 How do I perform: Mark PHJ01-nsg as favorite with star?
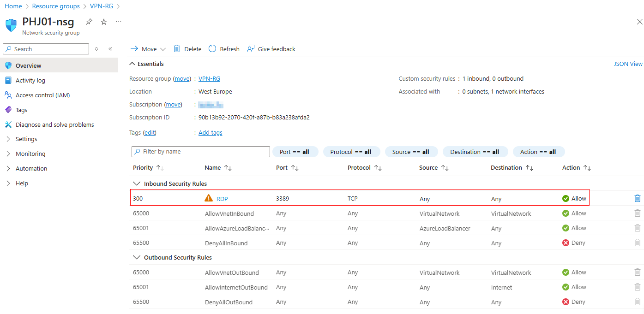(x=104, y=22)
